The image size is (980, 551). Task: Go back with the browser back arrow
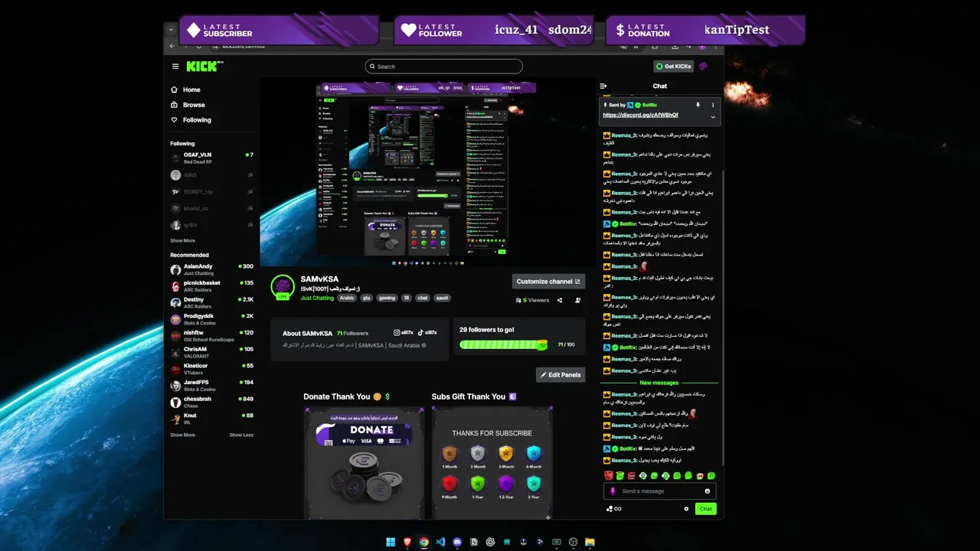pyautogui.click(x=172, y=46)
